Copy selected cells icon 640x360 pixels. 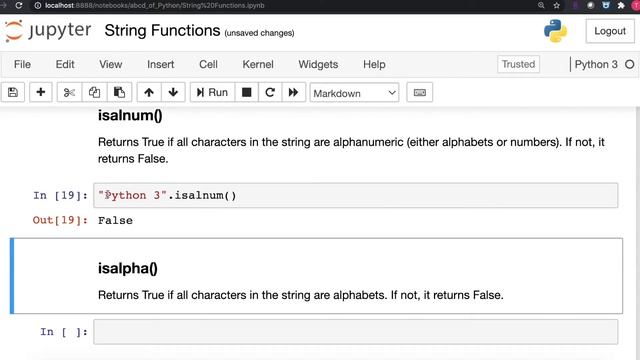94,92
